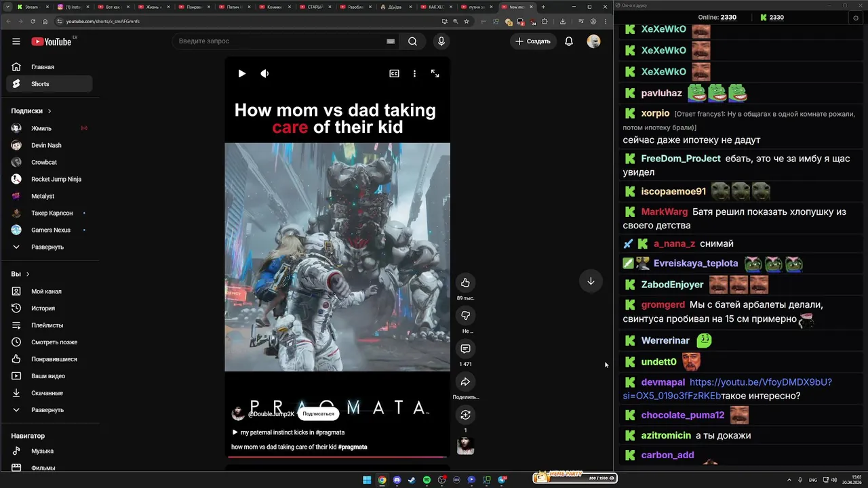
Task: Expand subscriptions with Развернуть under Gamers Nexus
Action: pos(49,247)
